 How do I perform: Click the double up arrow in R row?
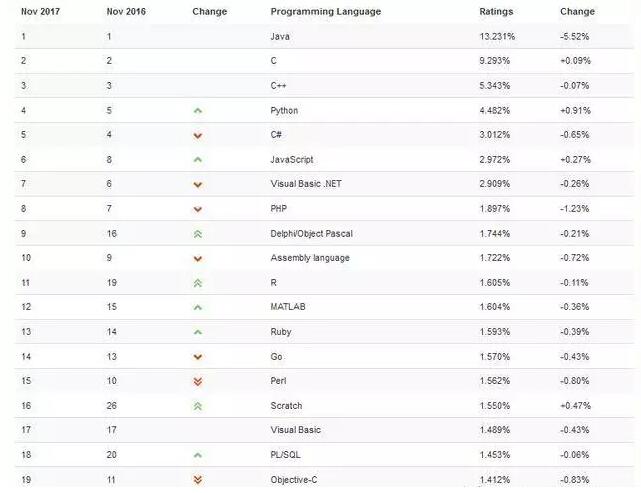pyautogui.click(x=198, y=283)
